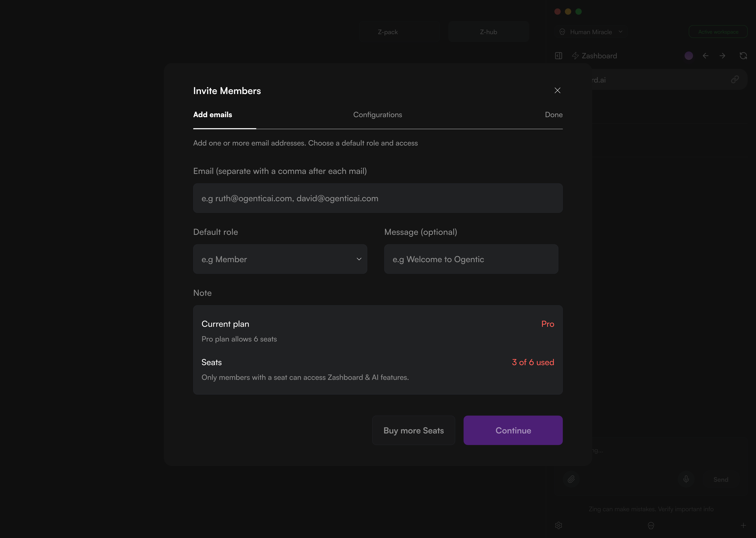Switch to the Configurations step tab

tap(377, 115)
